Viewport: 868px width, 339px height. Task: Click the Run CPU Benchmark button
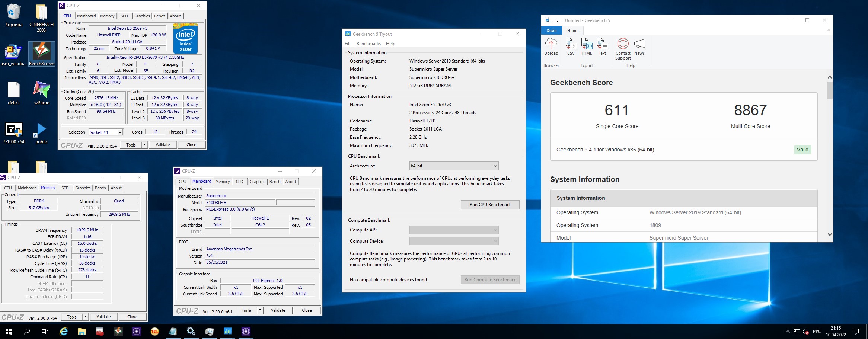click(490, 205)
